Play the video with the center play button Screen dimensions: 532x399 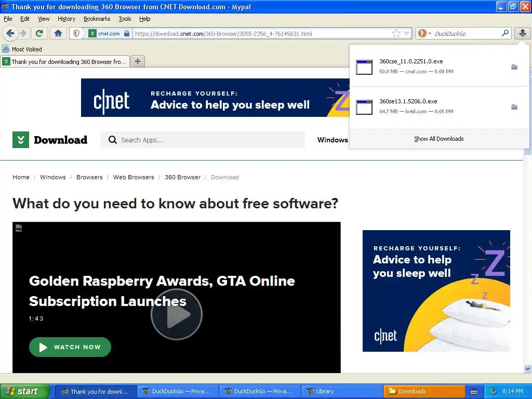(x=177, y=314)
